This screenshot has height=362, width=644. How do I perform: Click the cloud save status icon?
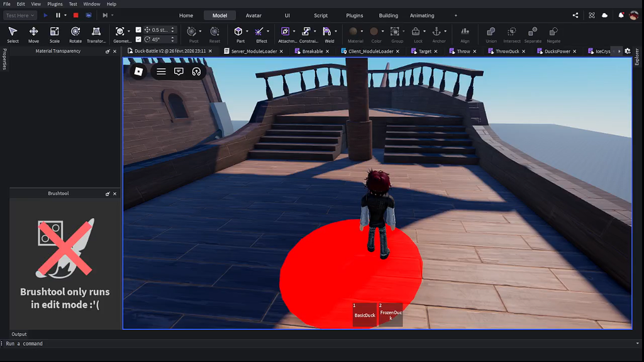(604, 15)
